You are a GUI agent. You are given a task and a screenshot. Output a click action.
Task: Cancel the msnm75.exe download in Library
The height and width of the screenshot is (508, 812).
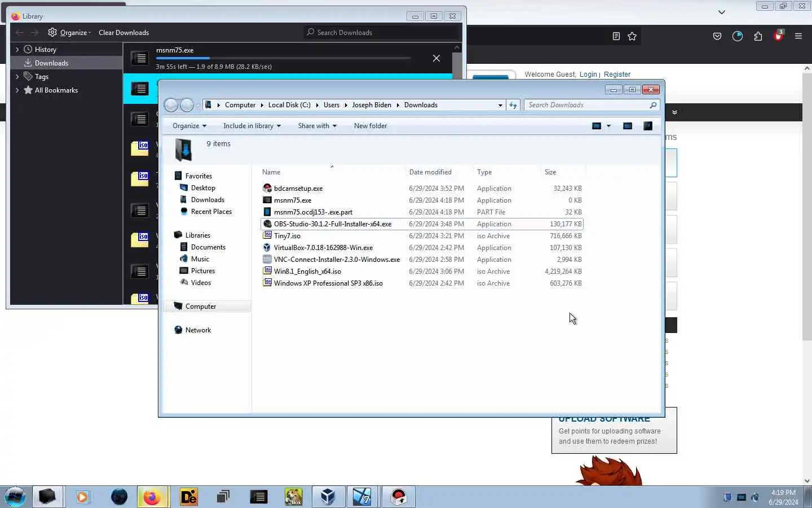coord(436,58)
